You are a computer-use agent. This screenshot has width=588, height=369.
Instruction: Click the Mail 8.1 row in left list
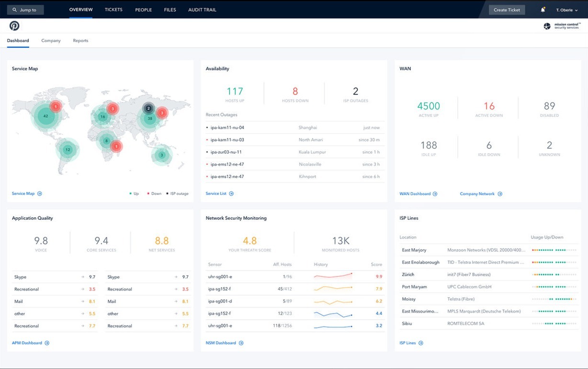pos(55,302)
